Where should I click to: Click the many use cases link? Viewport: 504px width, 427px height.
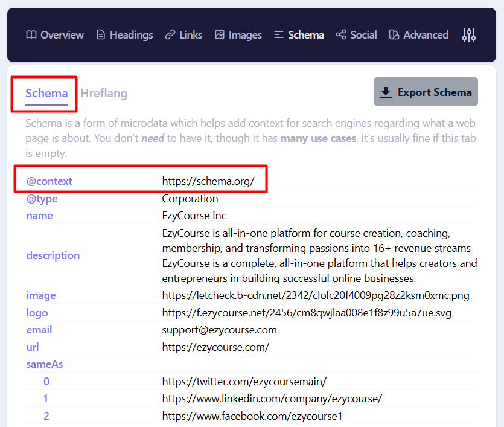pyautogui.click(x=318, y=138)
